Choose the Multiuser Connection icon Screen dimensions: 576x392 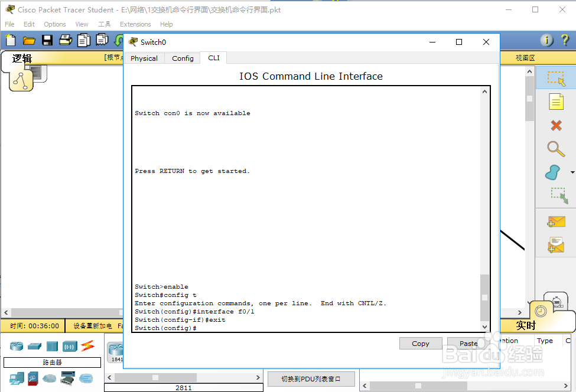click(86, 378)
